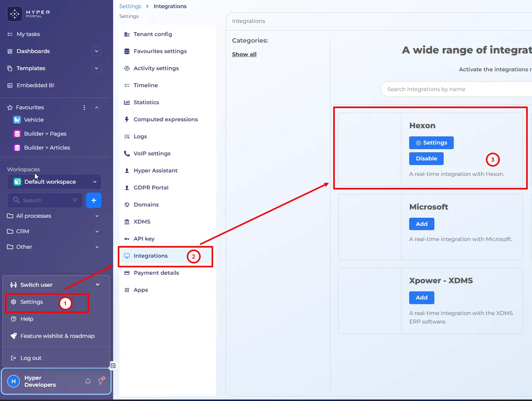Collapse the Favourites section chevron

pos(96,107)
